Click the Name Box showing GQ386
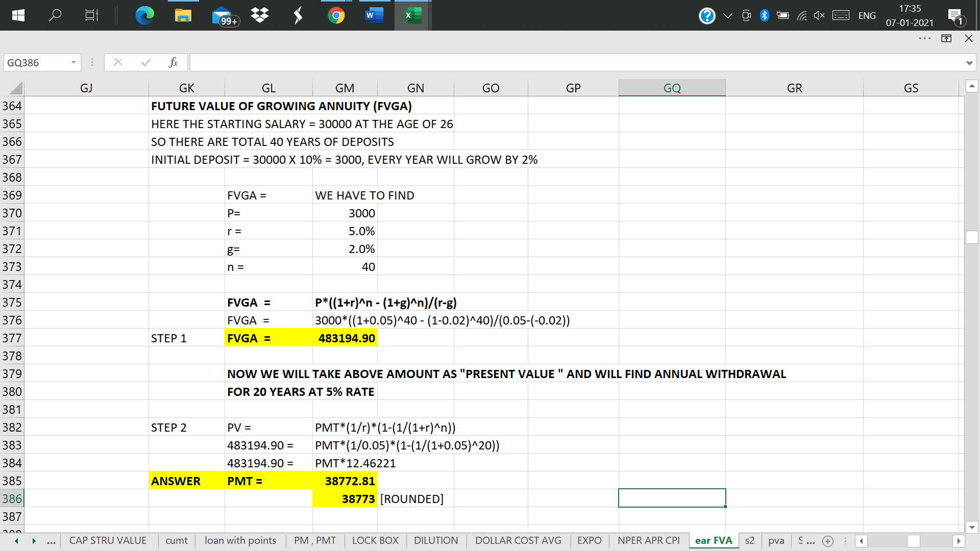 tap(36, 62)
